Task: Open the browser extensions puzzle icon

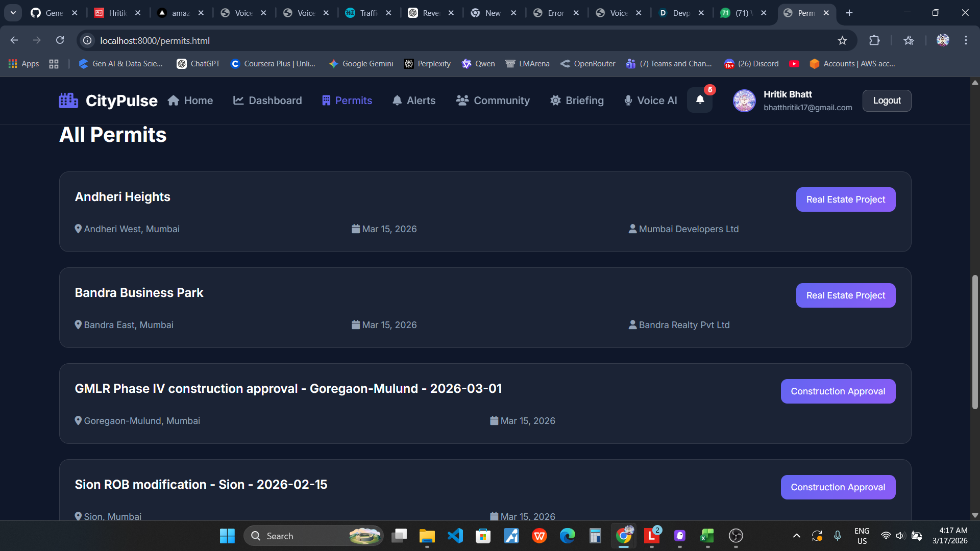Action: point(874,40)
